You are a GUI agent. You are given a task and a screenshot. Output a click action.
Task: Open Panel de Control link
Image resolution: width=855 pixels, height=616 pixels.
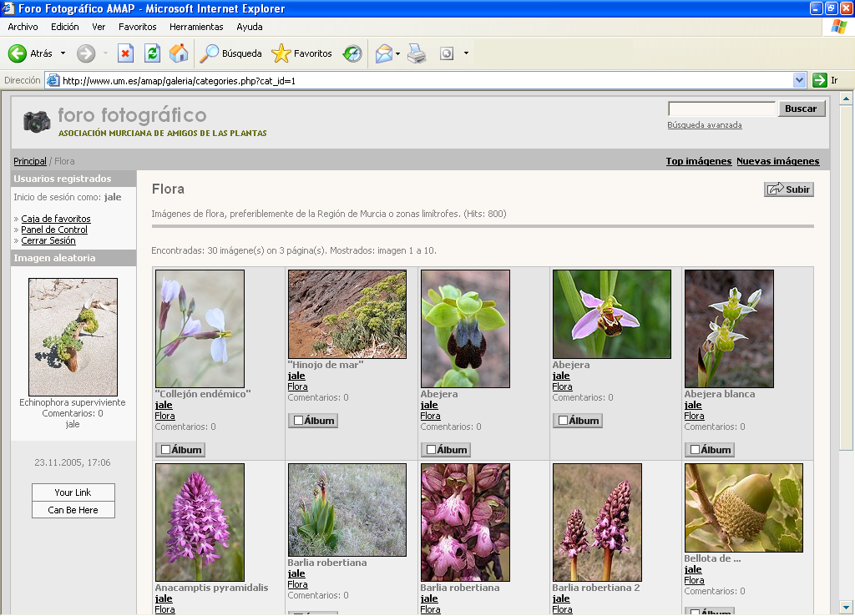[x=54, y=230]
